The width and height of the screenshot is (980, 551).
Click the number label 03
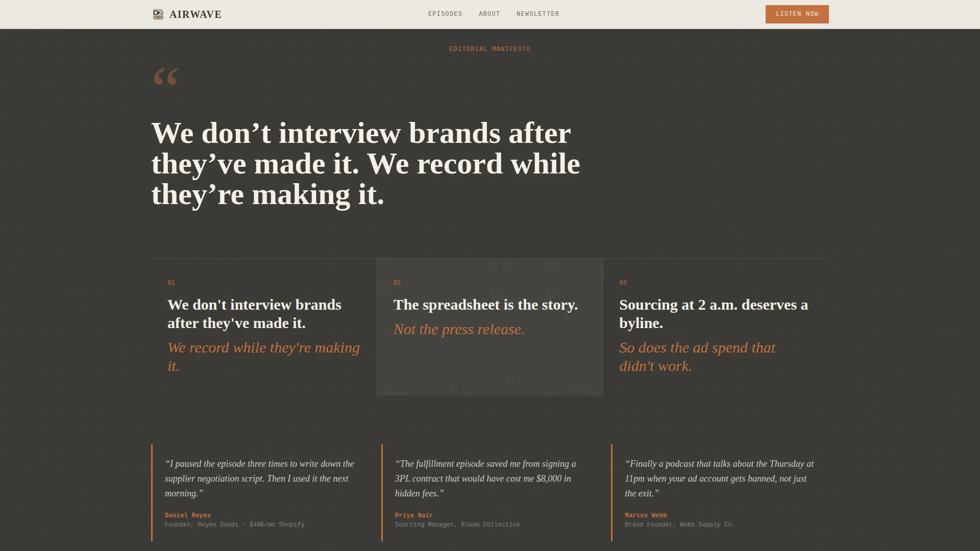pos(623,283)
